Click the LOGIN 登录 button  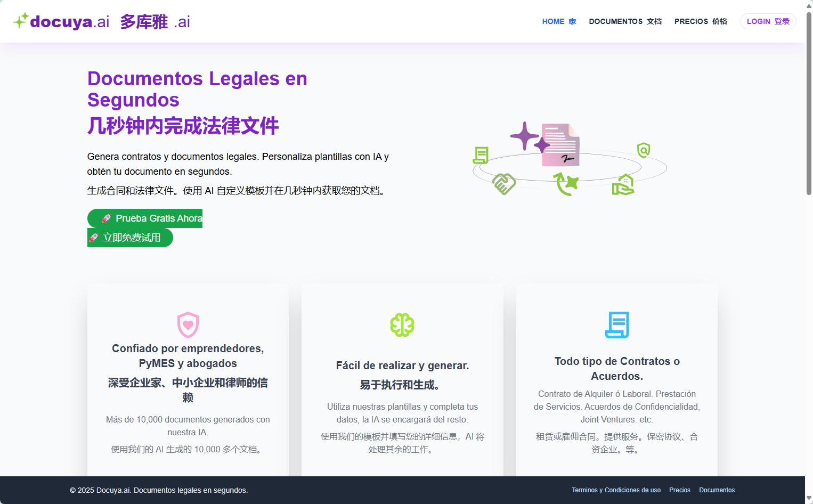pos(768,21)
